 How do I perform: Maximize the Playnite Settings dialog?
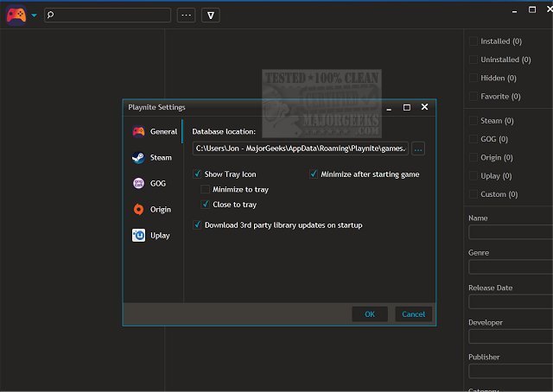406,107
